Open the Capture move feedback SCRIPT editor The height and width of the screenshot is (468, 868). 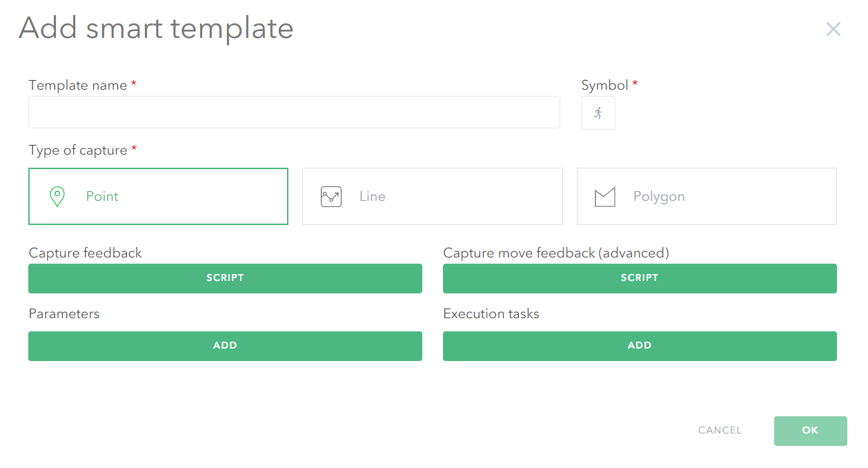pyautogui.click(x=640, y=278)
